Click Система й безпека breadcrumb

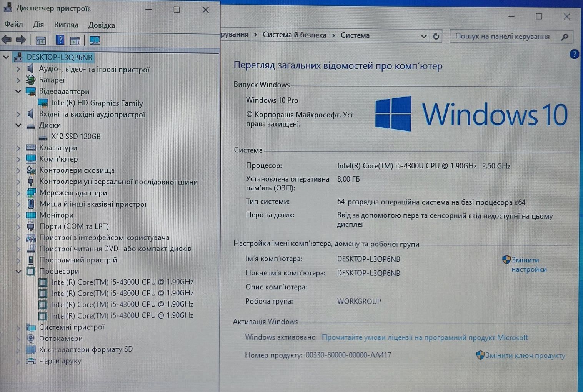coord(295,35)
